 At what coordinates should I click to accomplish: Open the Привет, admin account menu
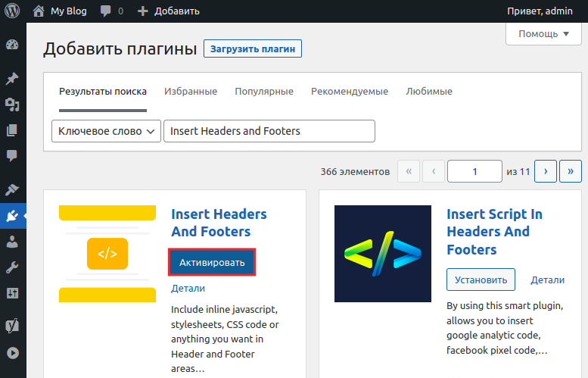540,11
